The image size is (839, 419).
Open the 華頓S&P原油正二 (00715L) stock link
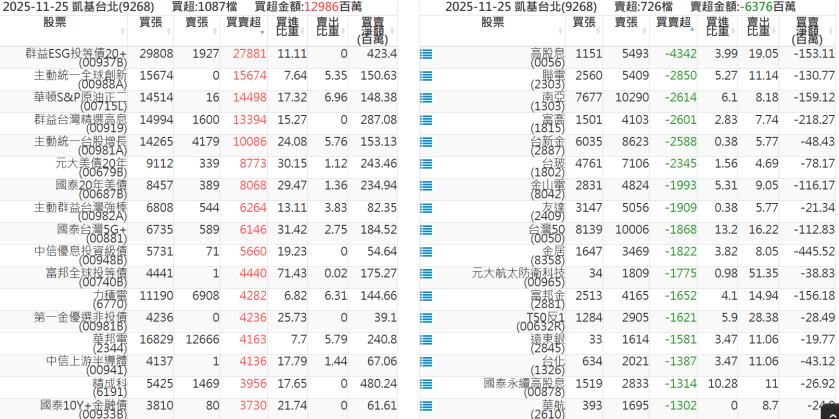(80, 99)
